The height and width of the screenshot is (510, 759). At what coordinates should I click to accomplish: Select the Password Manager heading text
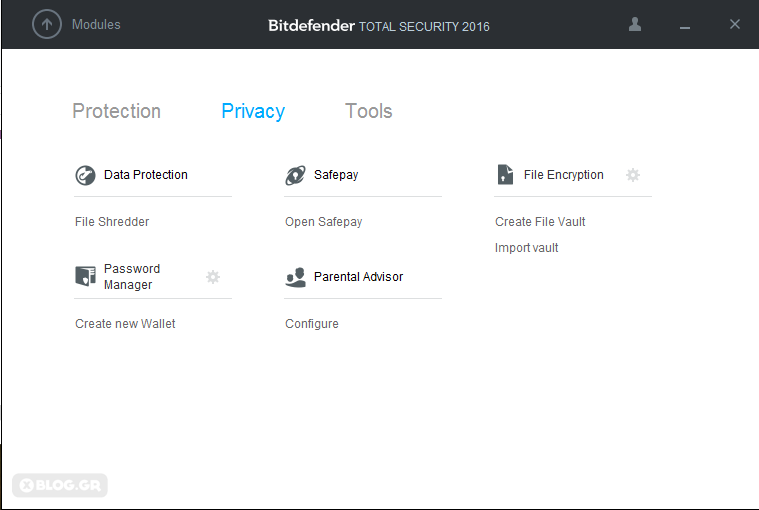[x=132, y=277]
